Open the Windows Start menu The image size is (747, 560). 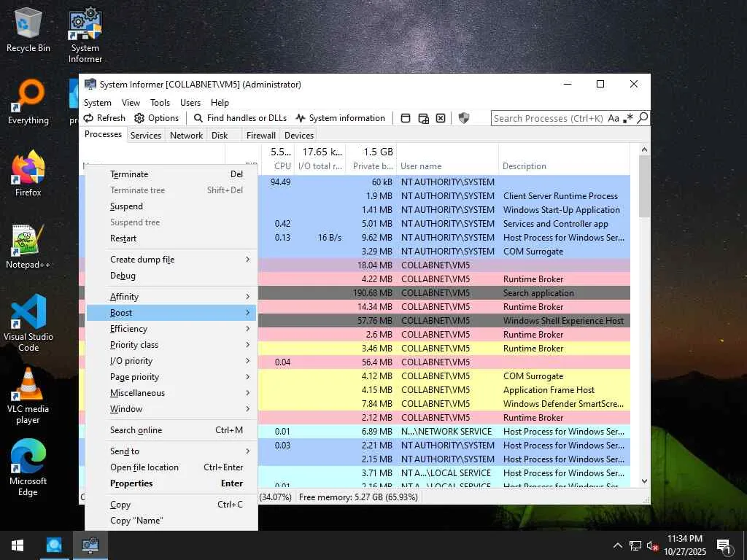[18, 545]
